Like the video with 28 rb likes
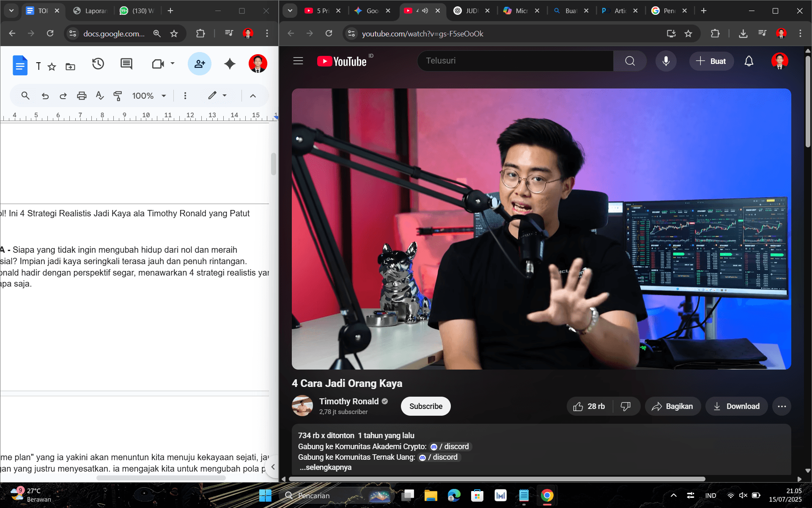 tap(590, 406)
